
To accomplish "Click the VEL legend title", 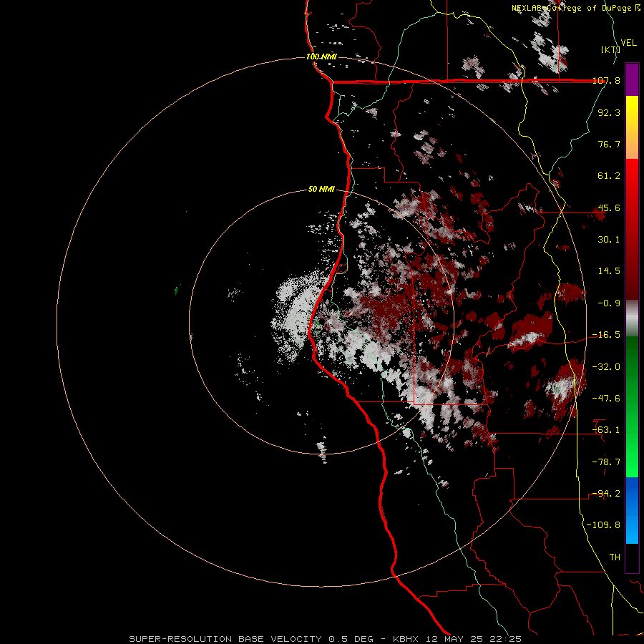I will tap(629, 43).
